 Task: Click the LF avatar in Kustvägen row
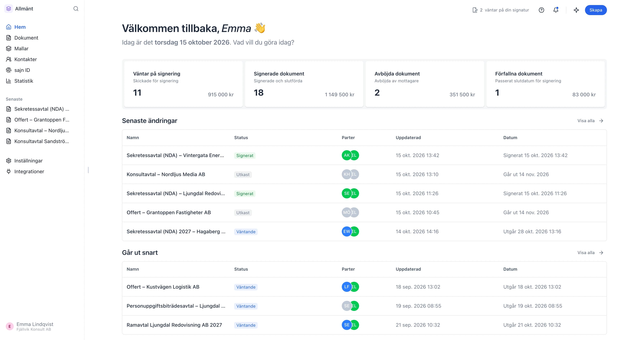(346, 287)
